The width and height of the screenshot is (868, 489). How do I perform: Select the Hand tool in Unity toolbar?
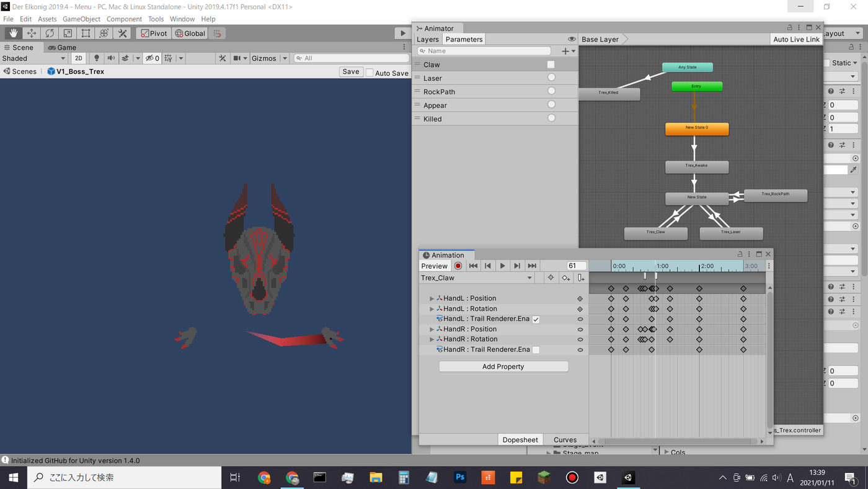pos(13,34)
